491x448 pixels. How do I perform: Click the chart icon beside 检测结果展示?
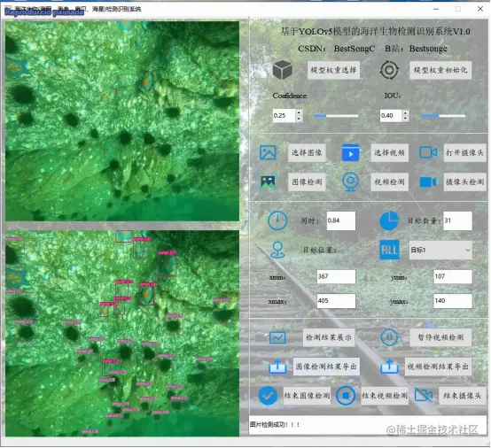277,337
